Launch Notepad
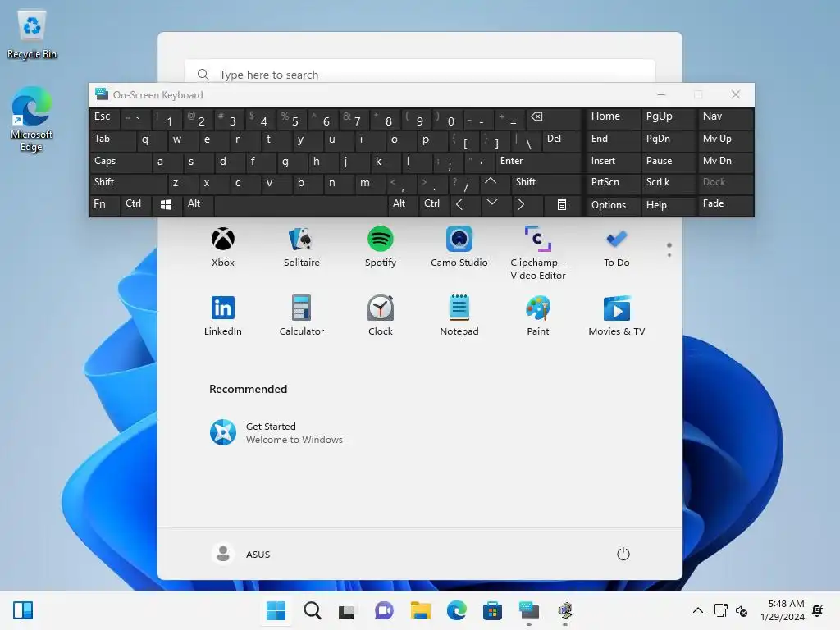The image size is (840, 630). tap(459, 316)
